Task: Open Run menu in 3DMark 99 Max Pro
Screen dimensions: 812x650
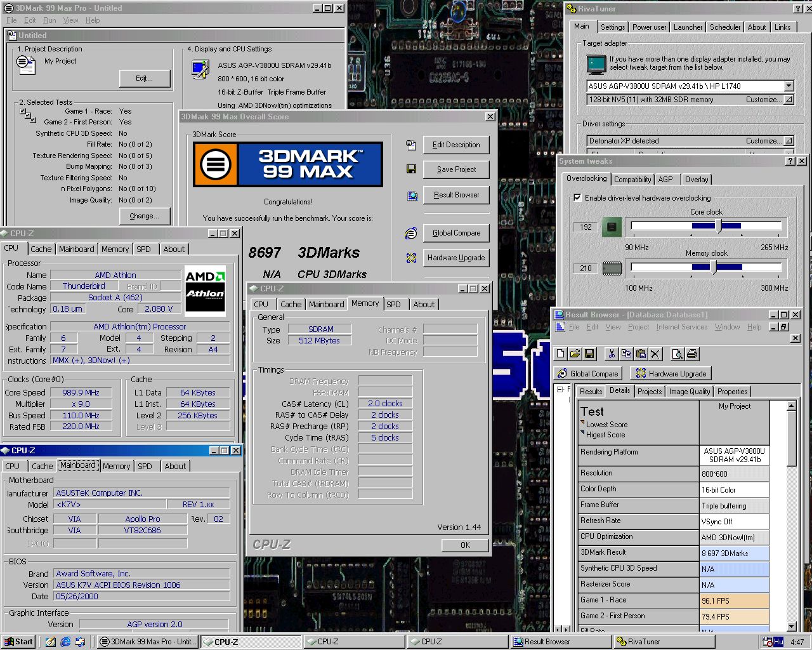Action: (x=49, y=20)
